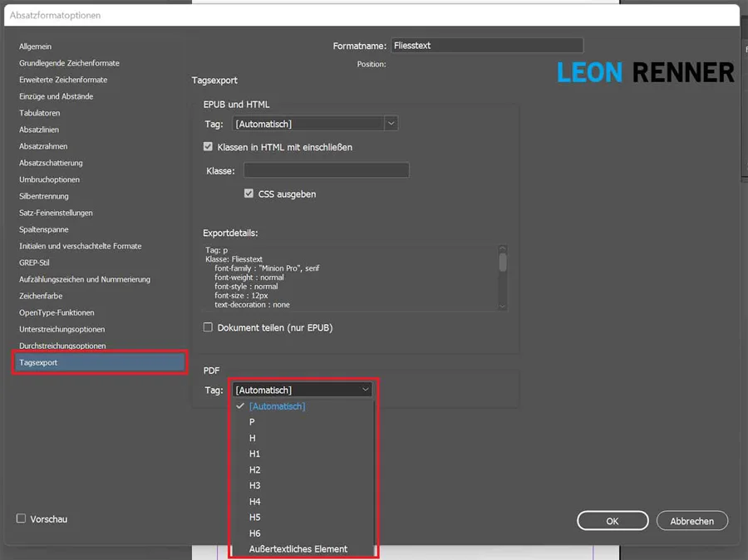Select H3 in the PDF tag dropdown
This screenshot has width=748, height=560.
(x=255, y=485)
